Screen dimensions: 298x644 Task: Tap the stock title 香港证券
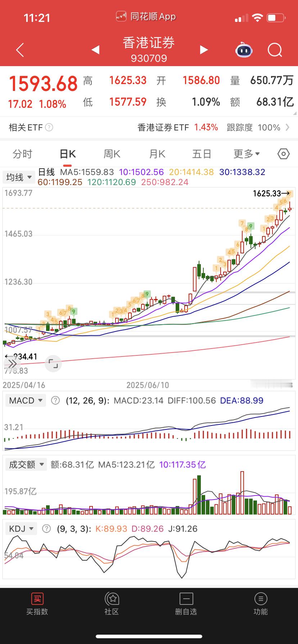pos(149,43)
